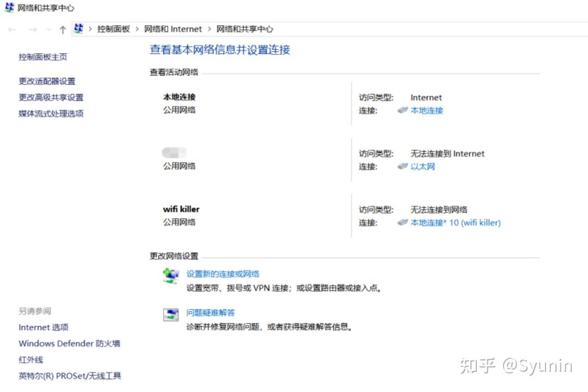Expand the chevron after 网络和 Internet in the breadcrumb

[209, 29]
